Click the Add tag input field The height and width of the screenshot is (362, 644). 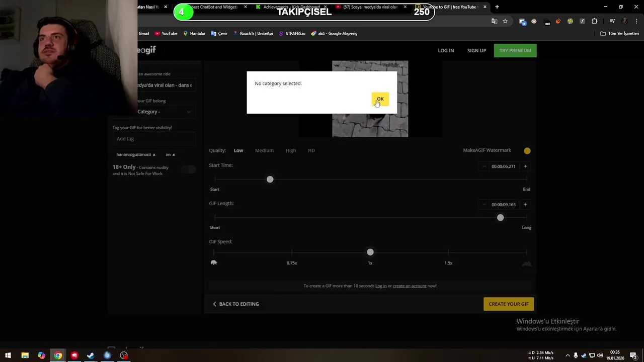(x=154, y=139)
